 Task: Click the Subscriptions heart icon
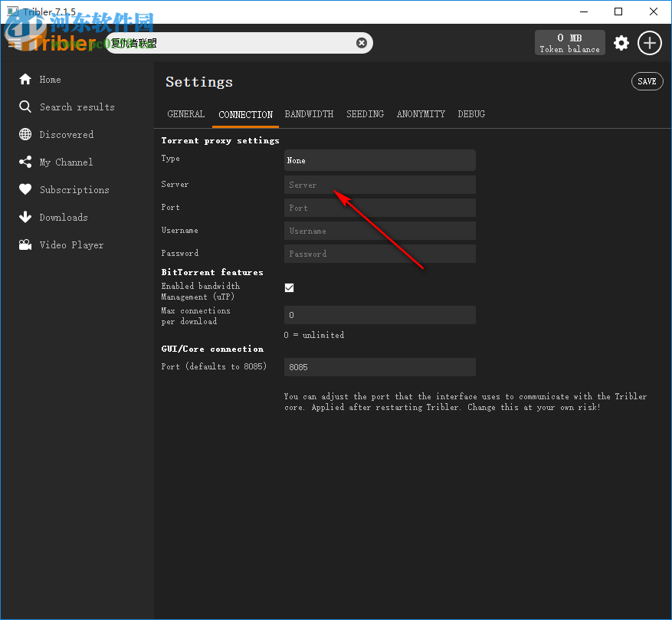coord(25,189)
